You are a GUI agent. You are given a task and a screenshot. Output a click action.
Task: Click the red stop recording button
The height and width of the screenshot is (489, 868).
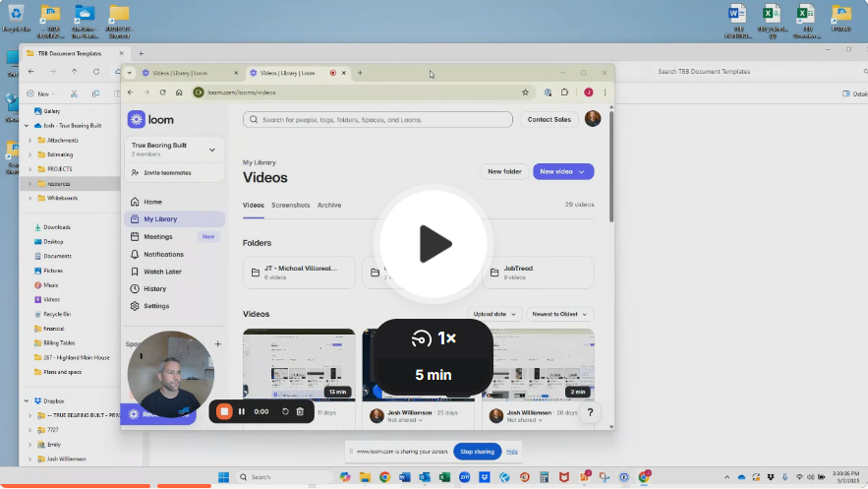[x=224, y=411]
